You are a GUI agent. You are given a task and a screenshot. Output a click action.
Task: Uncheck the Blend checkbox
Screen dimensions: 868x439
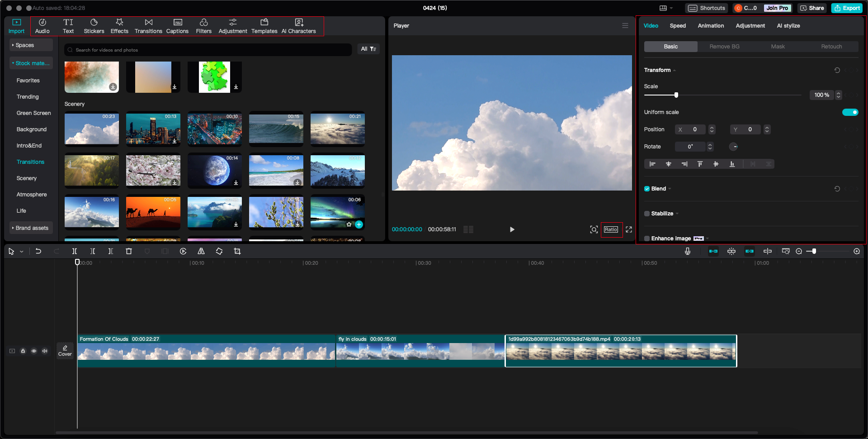647,189
